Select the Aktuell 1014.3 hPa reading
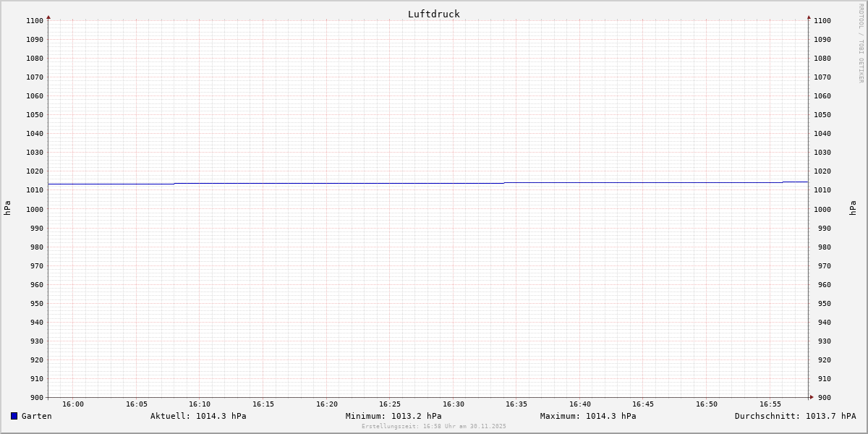 [198, 416]
